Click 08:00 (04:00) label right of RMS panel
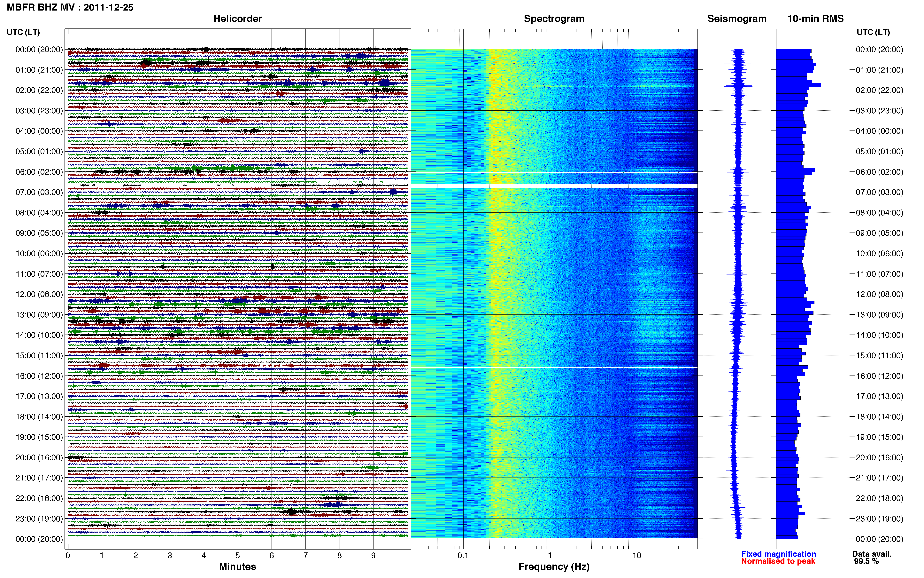 [879, 213]
